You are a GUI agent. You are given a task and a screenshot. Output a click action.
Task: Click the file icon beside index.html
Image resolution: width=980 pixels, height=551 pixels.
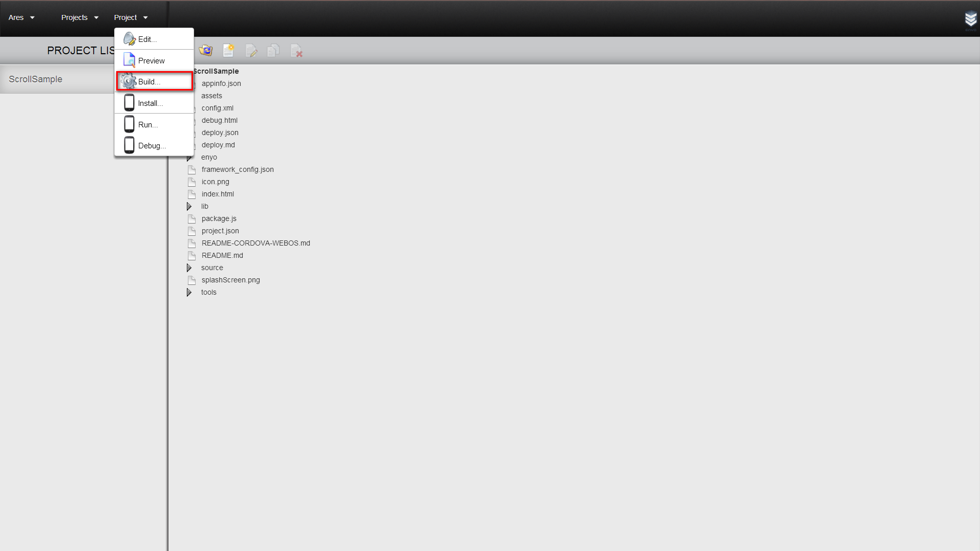point(192,194)
